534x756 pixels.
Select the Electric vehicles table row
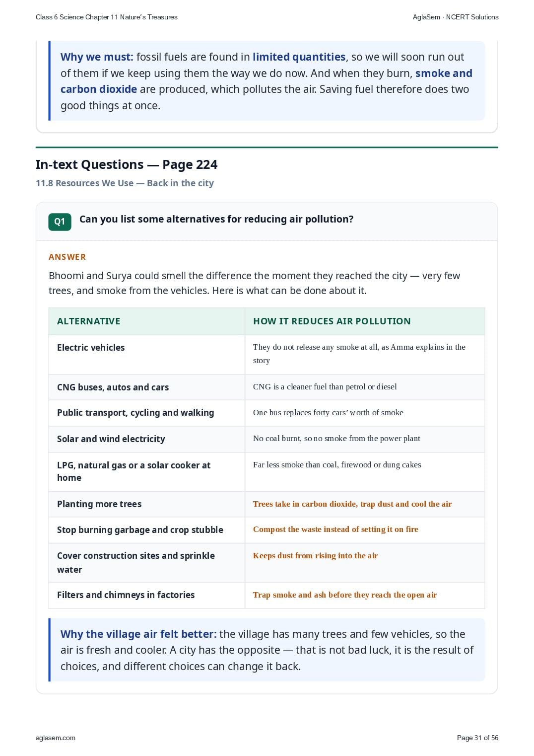[267, 354]
